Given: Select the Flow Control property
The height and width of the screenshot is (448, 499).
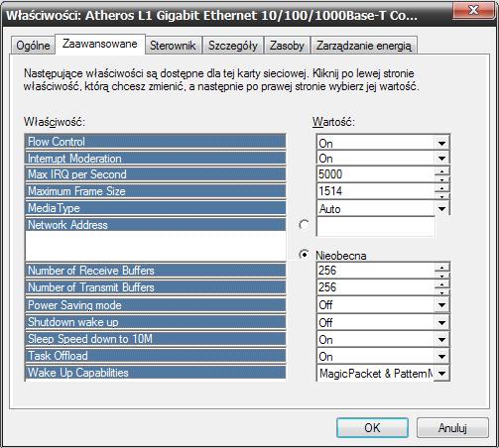Looking at the screenshot, I should pyautogui.click(x=155, y=142).
